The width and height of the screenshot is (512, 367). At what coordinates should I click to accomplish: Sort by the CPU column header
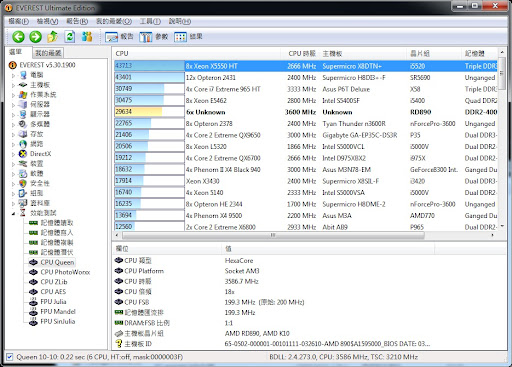tap(199, 53)
